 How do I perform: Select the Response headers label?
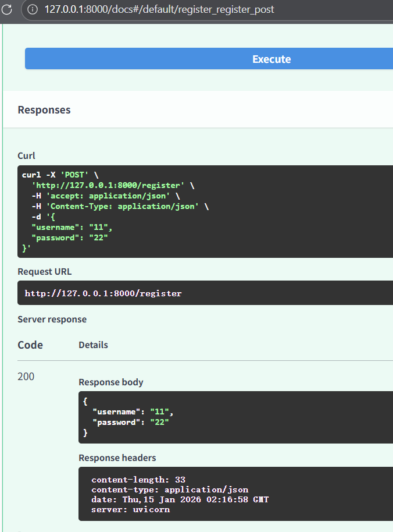point(117,458)
